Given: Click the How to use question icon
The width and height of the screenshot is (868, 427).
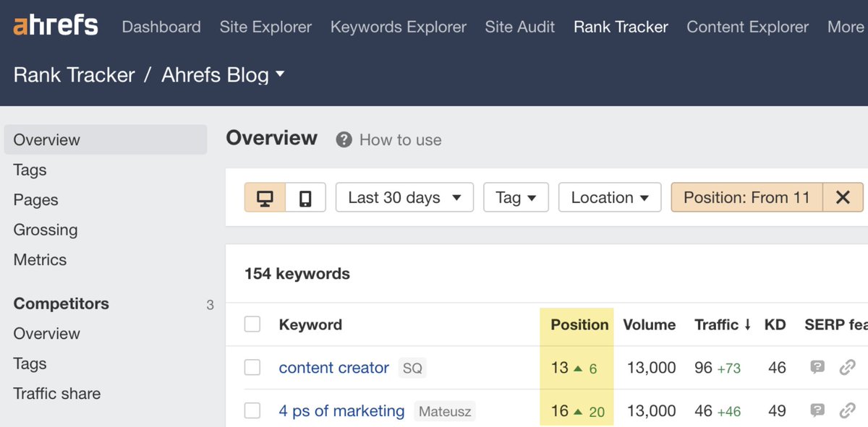Looking at the screenshot, I should click(x=344, y=139).
